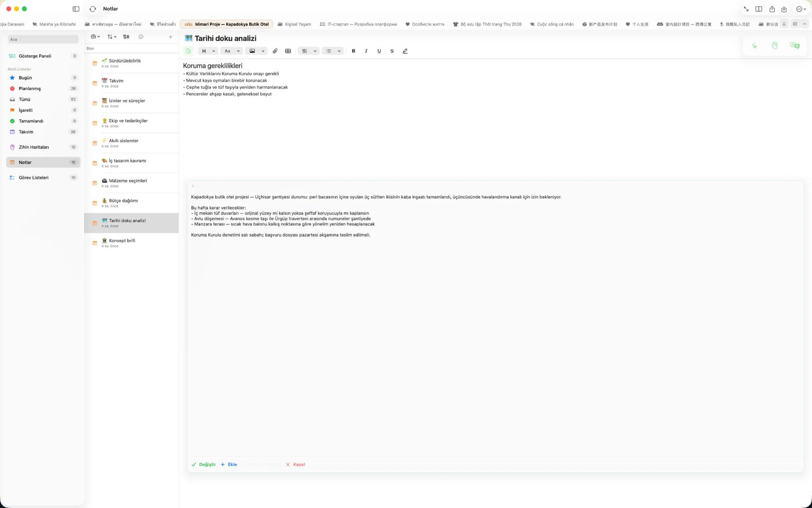Click the highlighter pen icon
This screenshot has height=508, width=812.
(x=405, y=51)
